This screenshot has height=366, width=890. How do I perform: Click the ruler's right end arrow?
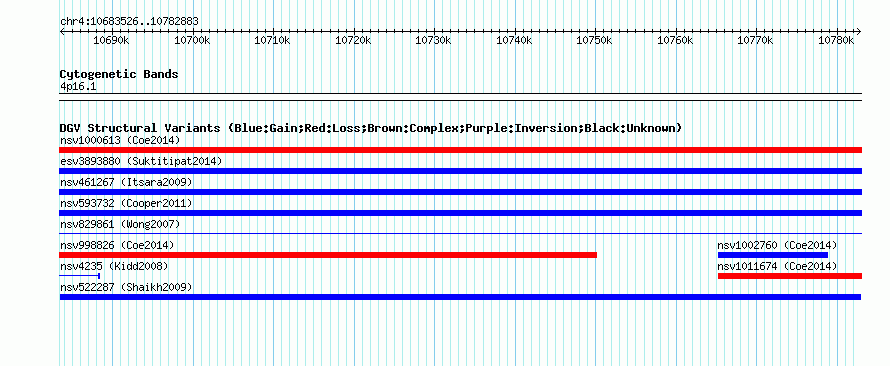pos(859,31)
